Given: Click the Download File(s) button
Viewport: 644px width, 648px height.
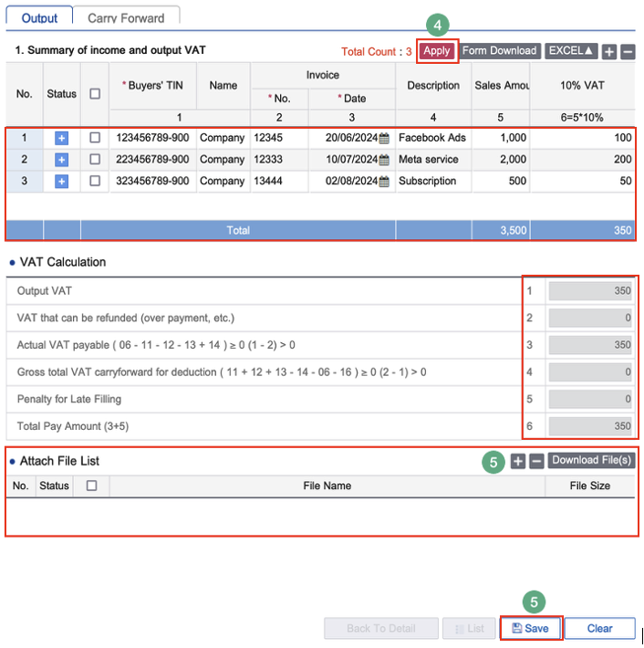Looking at the screenshot, I should click(591, 460).
